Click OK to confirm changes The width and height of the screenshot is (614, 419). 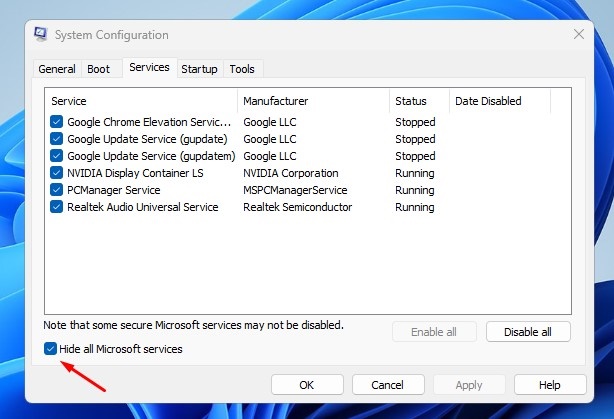[x=307, y=384]
